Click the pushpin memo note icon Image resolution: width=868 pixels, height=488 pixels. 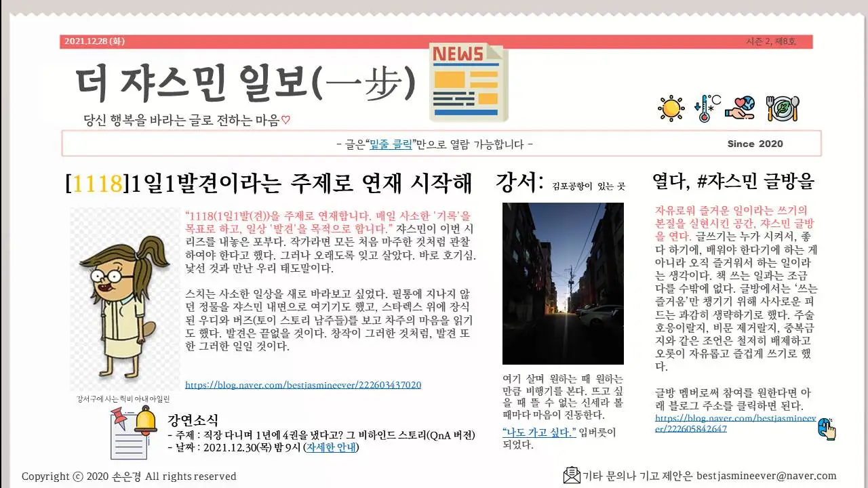click(122, 434)
